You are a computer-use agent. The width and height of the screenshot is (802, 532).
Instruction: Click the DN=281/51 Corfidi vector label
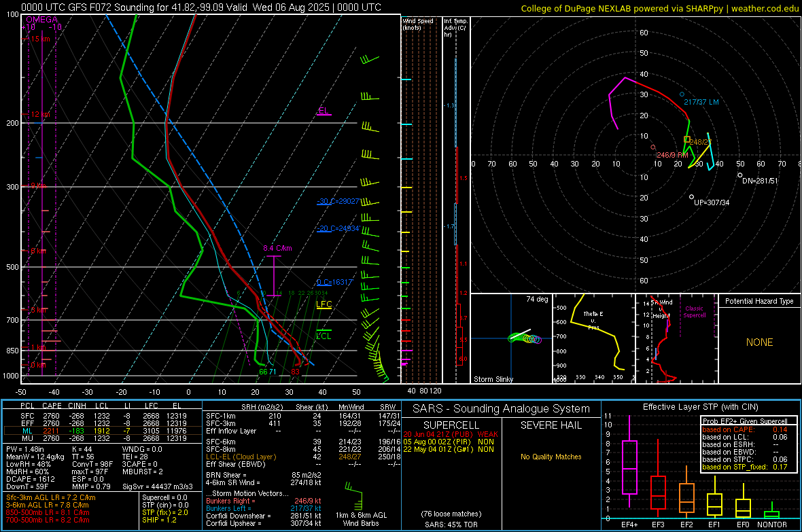(760, 181)
